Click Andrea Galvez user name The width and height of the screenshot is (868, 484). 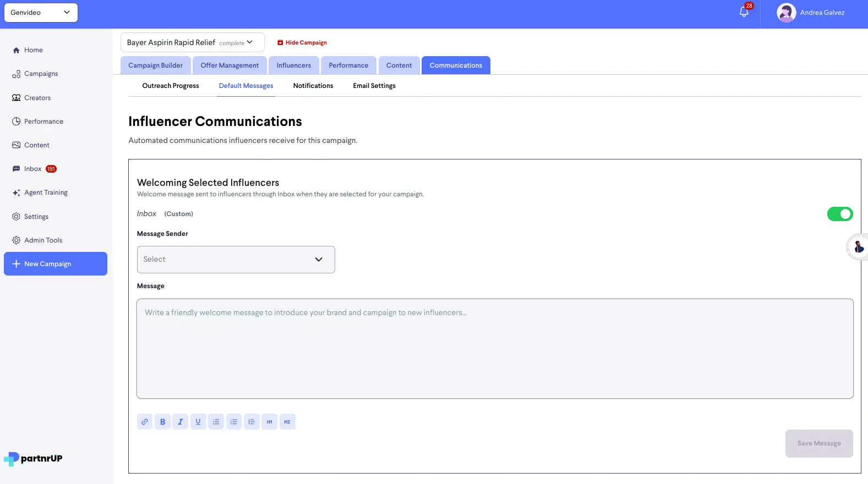click(x=822, y=13)
